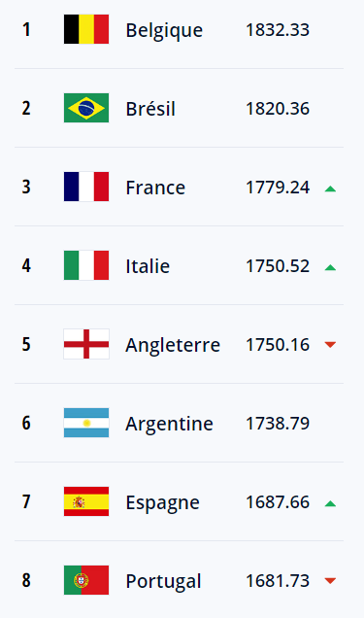364x618 pixels.
Task: Click the red down arrow beside Portugal
Action: point(330,580)
